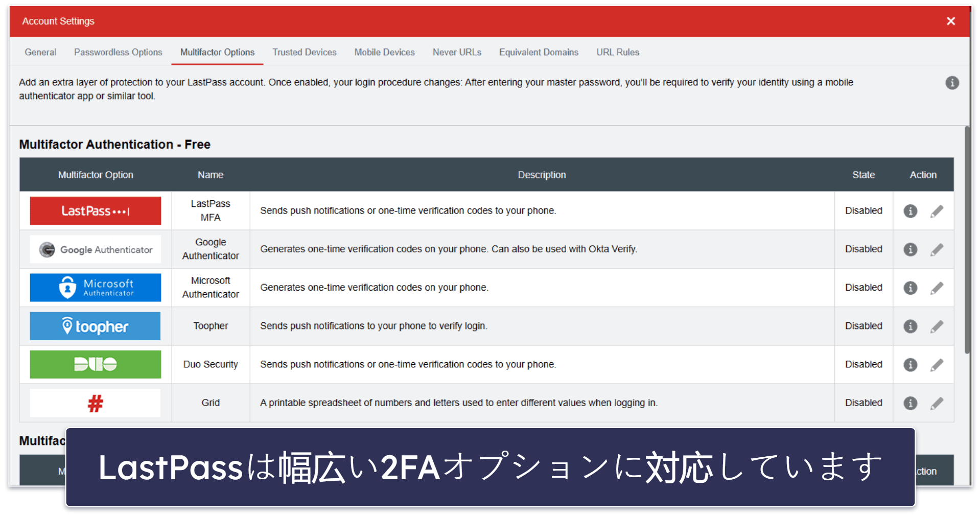Select the Multifactor Options tab
980x515 pixels.
tap(217, 52)
